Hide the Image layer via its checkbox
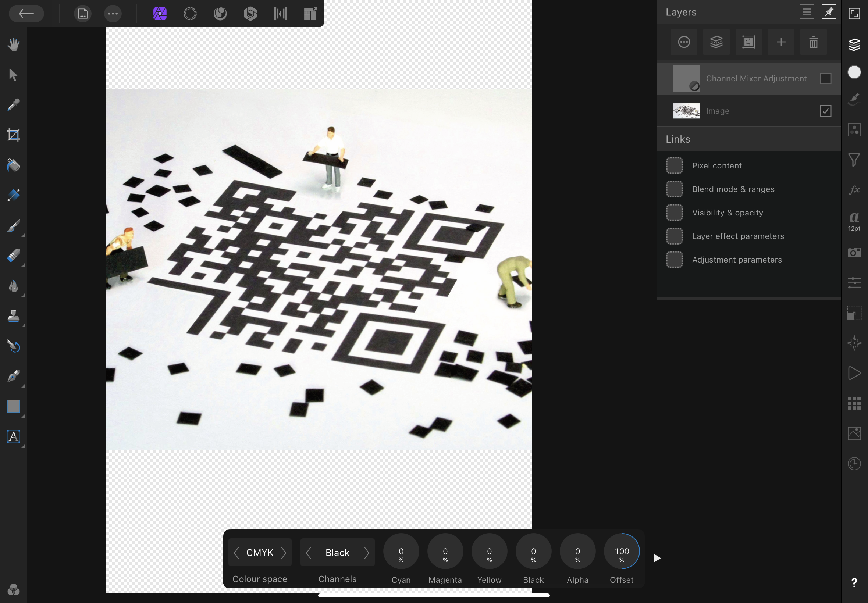The image size is (868, 603). point(826,111)
